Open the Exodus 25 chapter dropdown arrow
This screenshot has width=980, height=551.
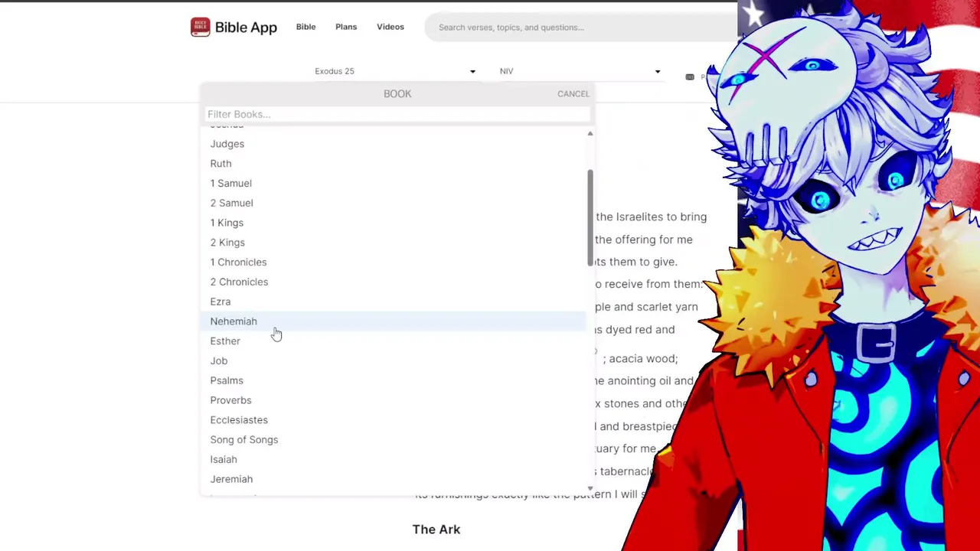coord(472,72)
